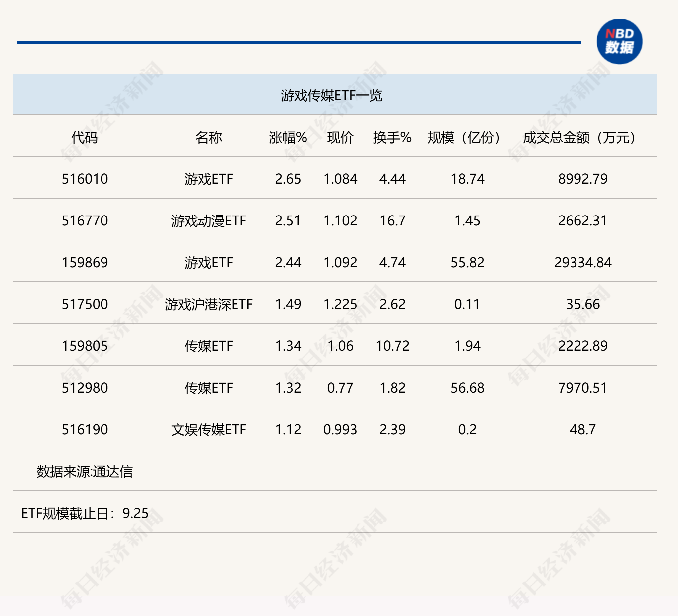Select turnover value 10.72
Image resolution: width=678 pixels, height=616 pixels.
(x=392, y=346)
